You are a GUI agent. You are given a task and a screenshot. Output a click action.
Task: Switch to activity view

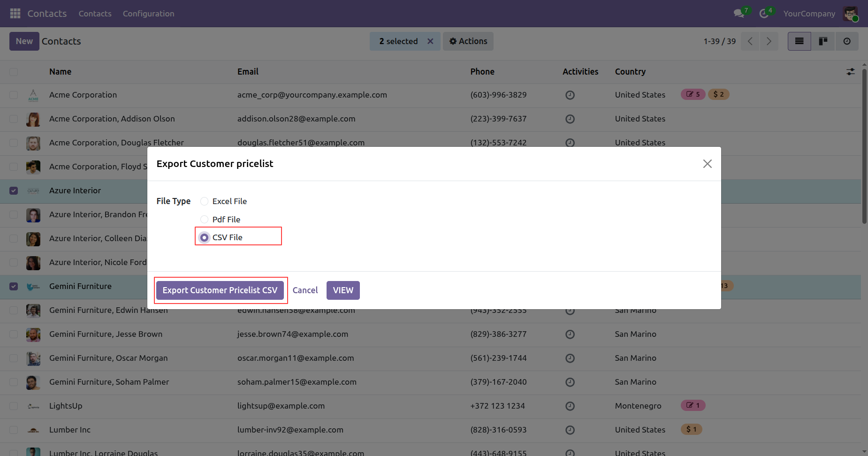coord(847,41)
